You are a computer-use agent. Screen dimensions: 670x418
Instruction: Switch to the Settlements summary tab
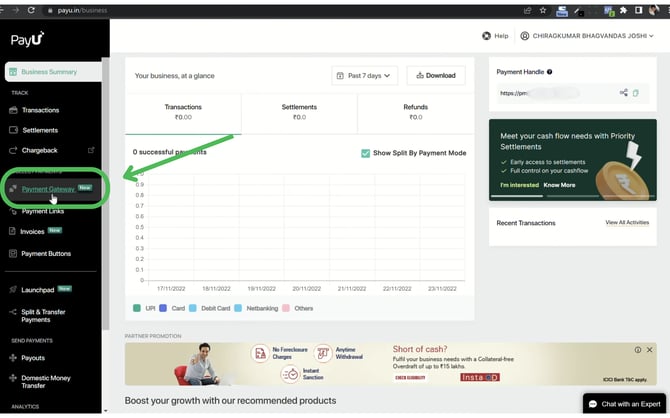click(x=299, y=112)
